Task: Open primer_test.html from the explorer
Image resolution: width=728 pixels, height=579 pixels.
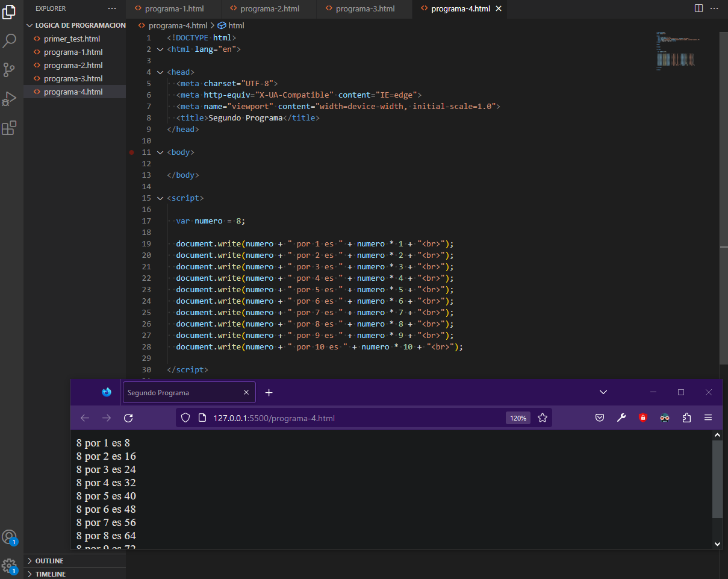Action: coord(72,39)
